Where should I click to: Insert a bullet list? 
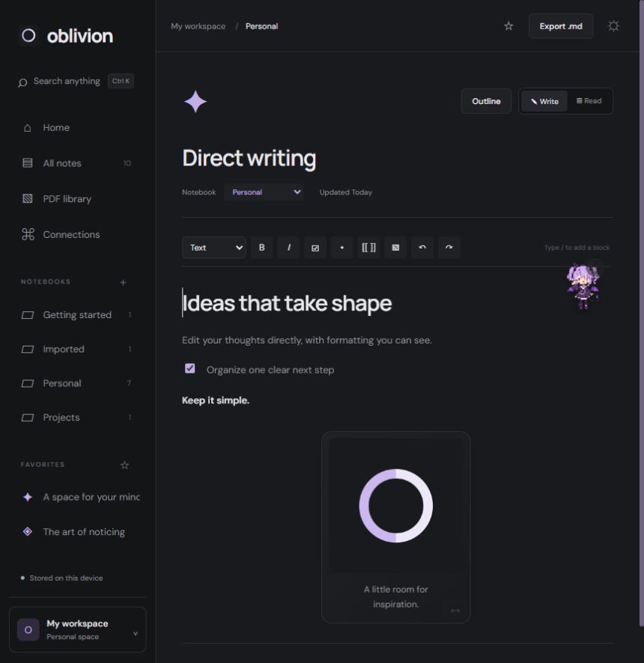342,248
